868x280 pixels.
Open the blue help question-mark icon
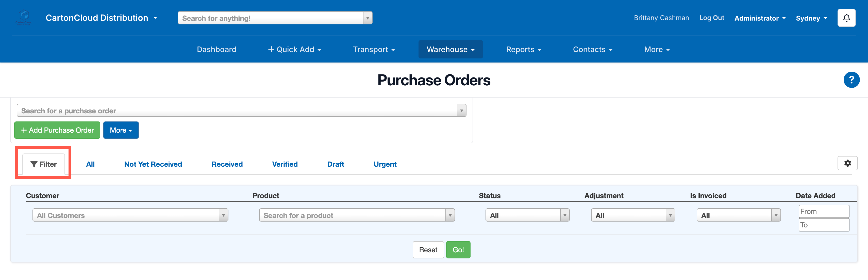851,80
